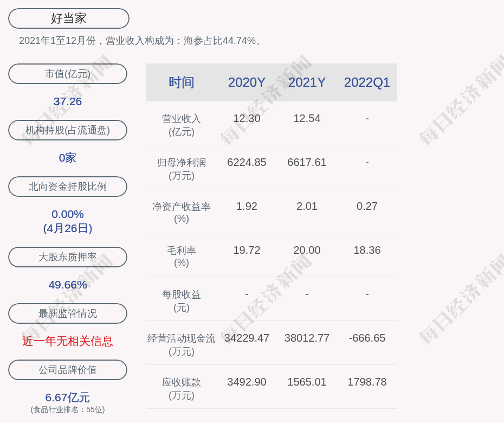Click the 2021Y dash in 每股收益 row

(307, 294)
